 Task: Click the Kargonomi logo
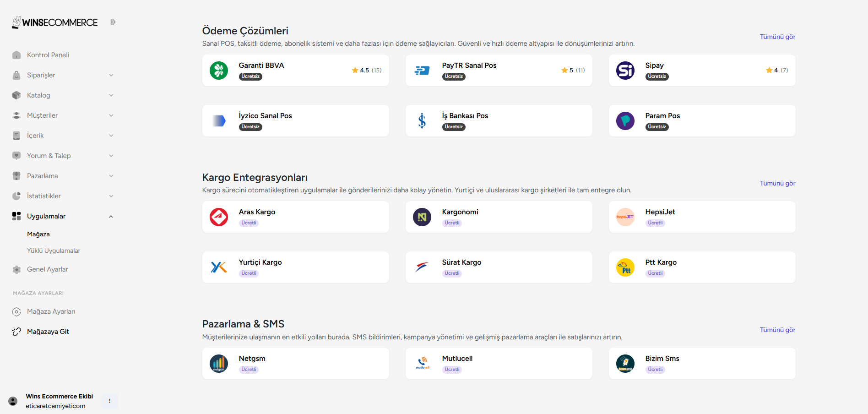[x=422, y=217]
